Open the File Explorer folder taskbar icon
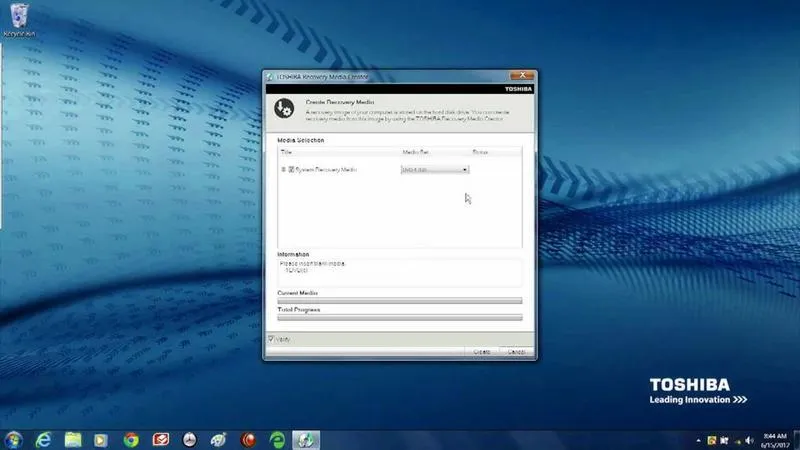This screenshot has width=800, height=450. pyautogui.click(x=73, y=440)
